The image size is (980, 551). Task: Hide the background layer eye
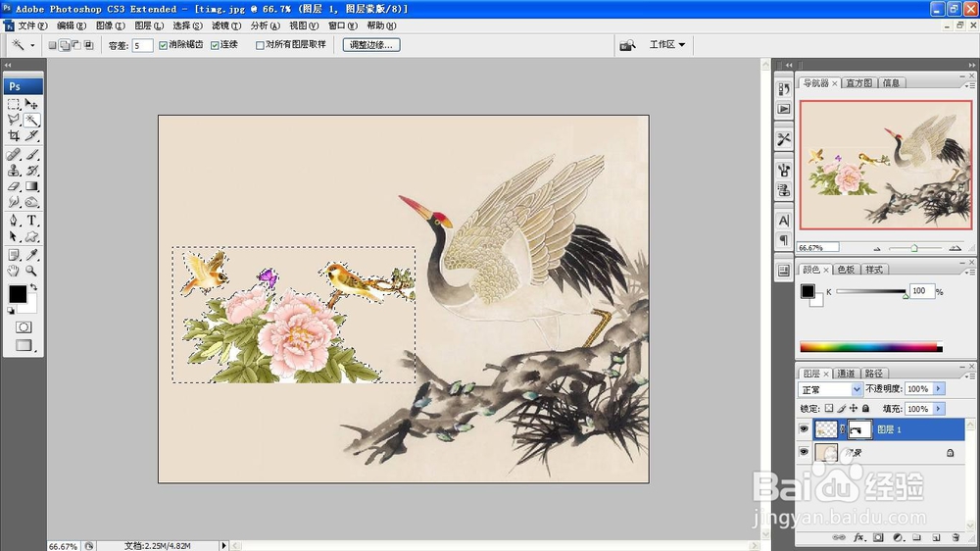click(804, 452)
